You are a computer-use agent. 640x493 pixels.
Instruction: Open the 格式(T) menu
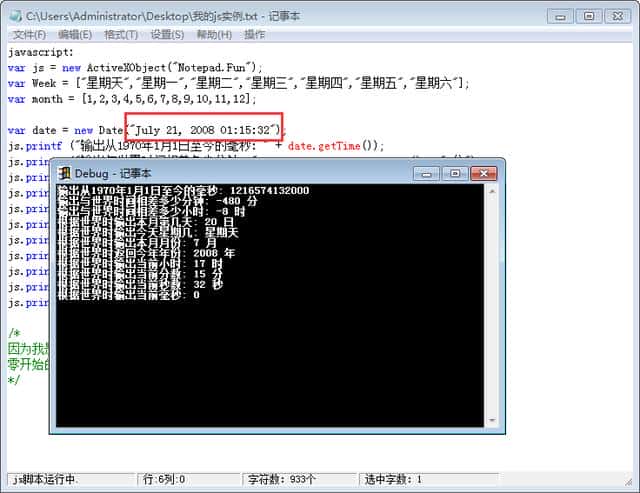pyautogui.click(x=121, y=35)
